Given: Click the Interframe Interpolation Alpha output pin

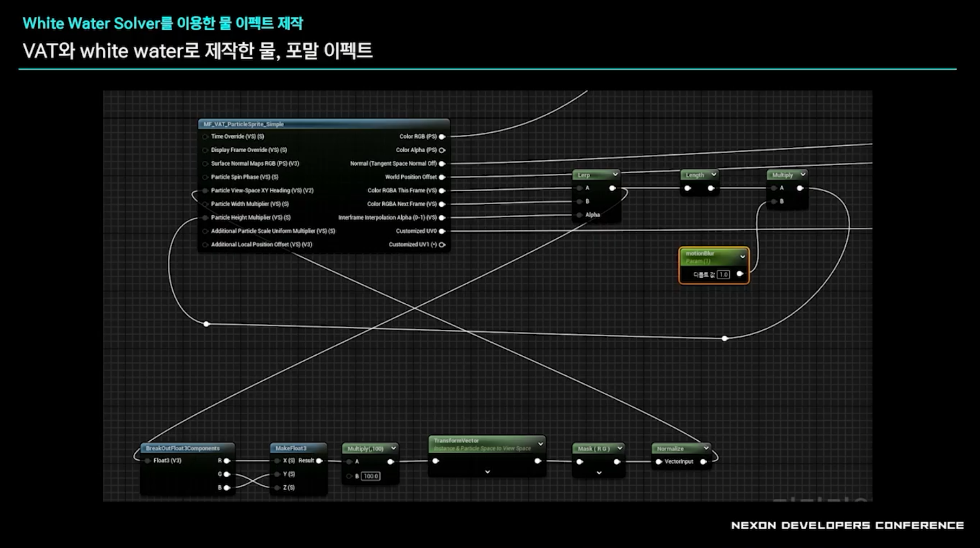Looking at the screenshot, I should [x=442, y=218].
